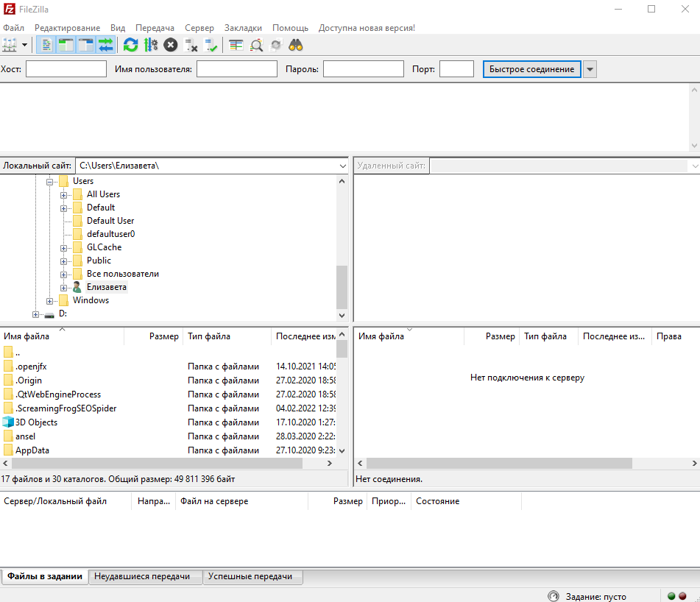The width and height of the screenshot is (700, 602).
Task: Open the local site path dropdown
Action: click(x=342, y=166)
